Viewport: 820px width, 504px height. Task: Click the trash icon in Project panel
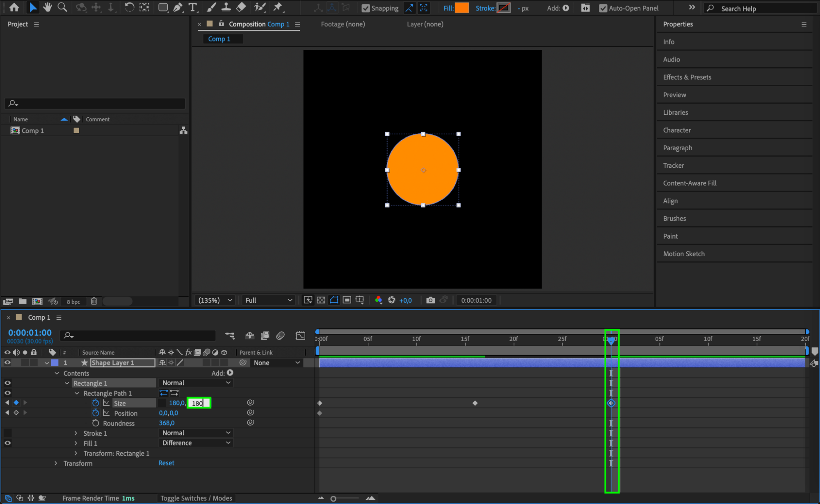coord(94,301)
